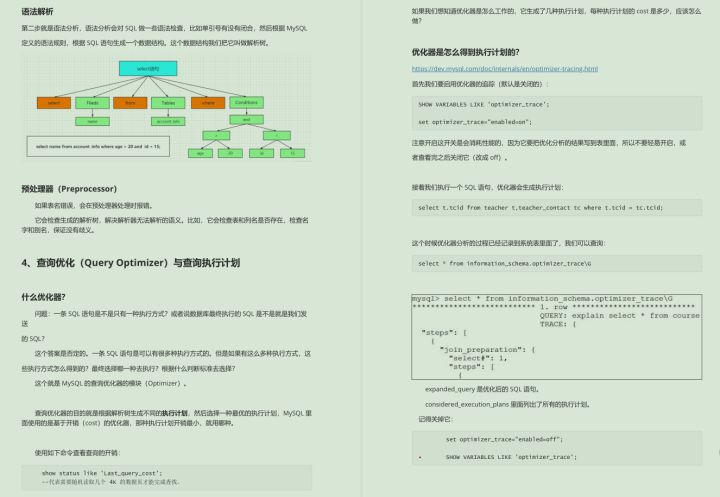
Task: Click code line 'set optimizer_trace="enabled=on";'
Action: 475,122
